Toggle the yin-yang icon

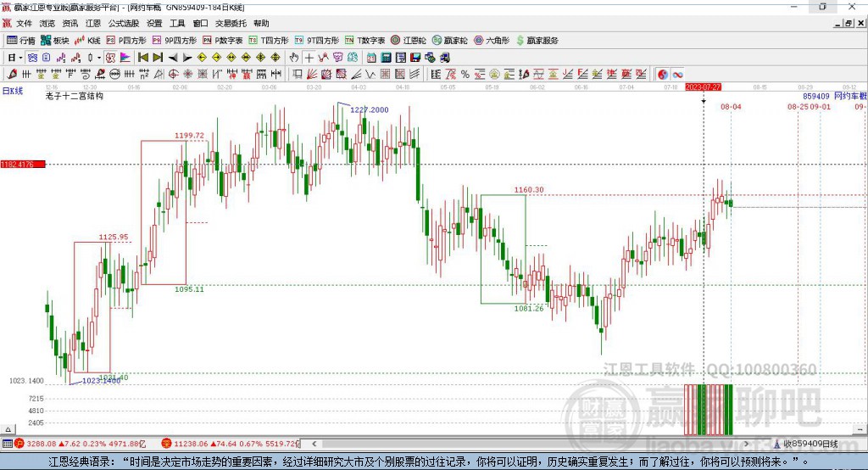tap(663, 75)
